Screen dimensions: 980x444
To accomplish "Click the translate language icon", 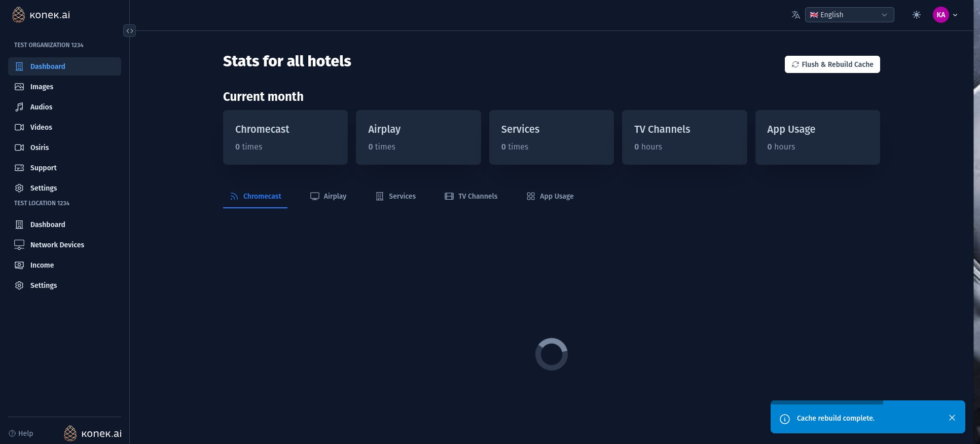I will [x=795, y=15].
